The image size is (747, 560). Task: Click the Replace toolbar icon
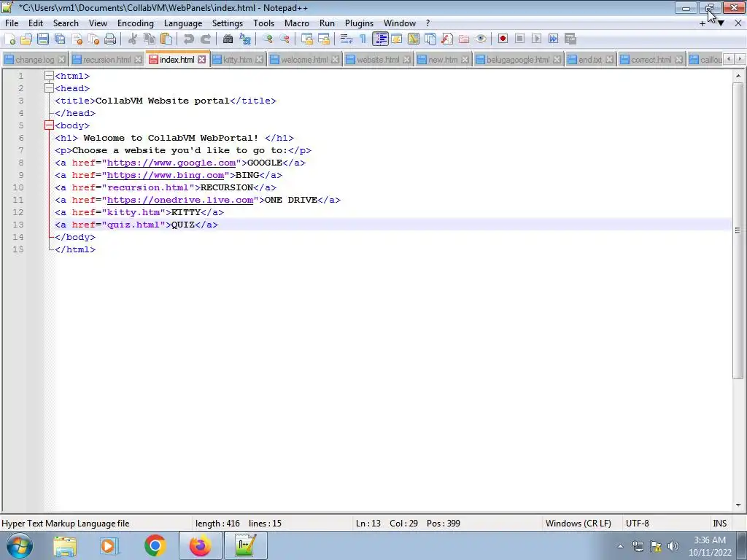pyautogui.click(x=245, y=39)
